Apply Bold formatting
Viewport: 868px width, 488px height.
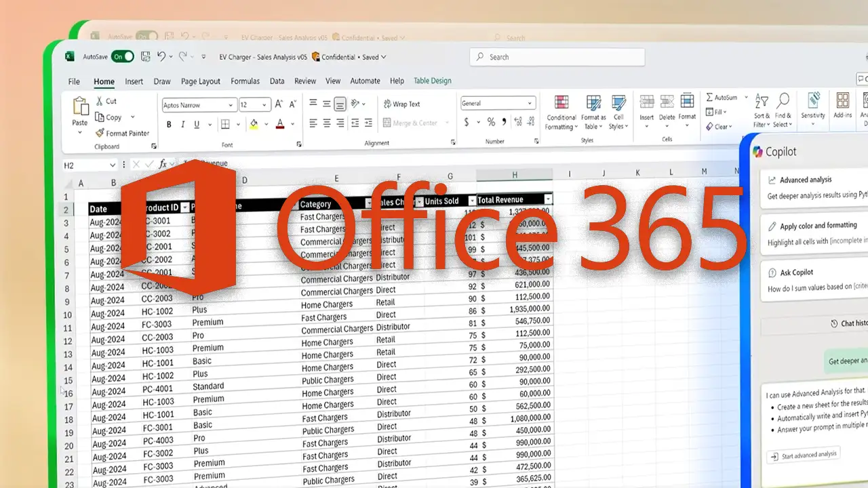(169, 124)
